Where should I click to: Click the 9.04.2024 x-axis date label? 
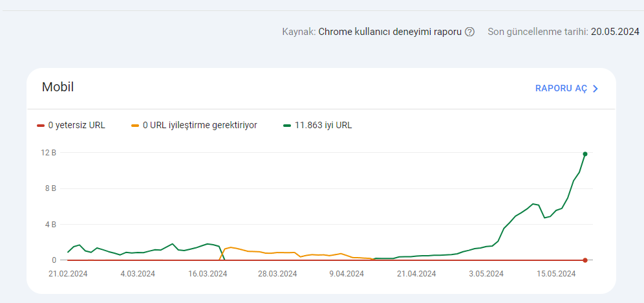pos(346,274)
